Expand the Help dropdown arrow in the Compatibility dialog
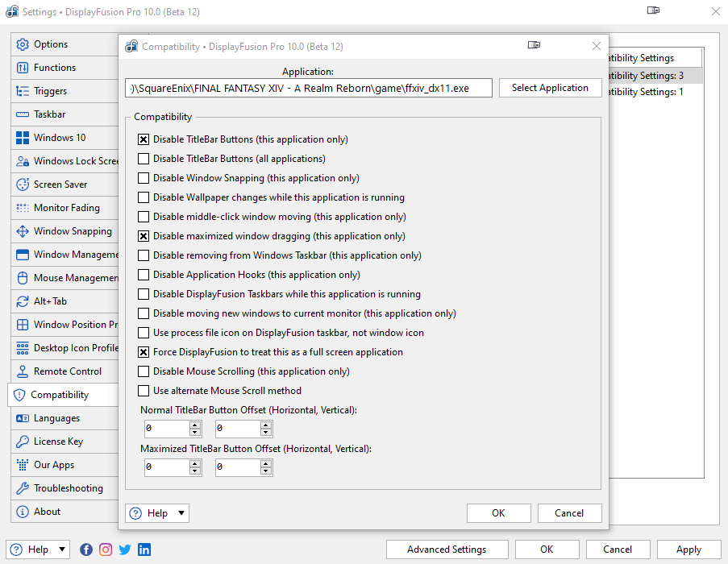 tap(181, 513)
